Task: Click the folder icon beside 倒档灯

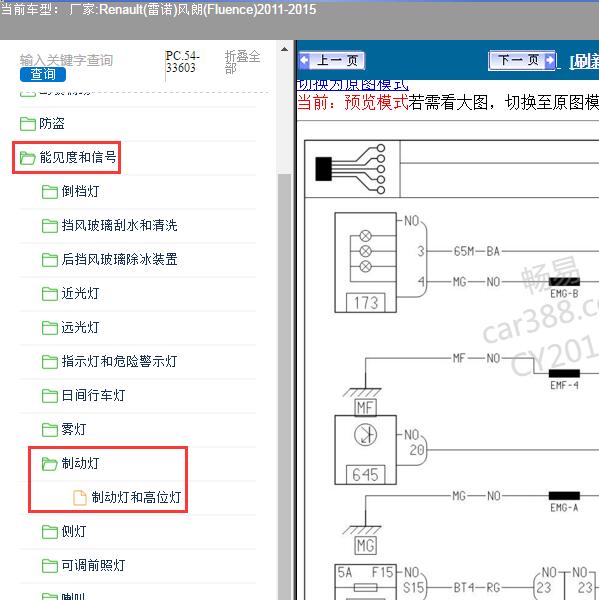Action: 50,192
